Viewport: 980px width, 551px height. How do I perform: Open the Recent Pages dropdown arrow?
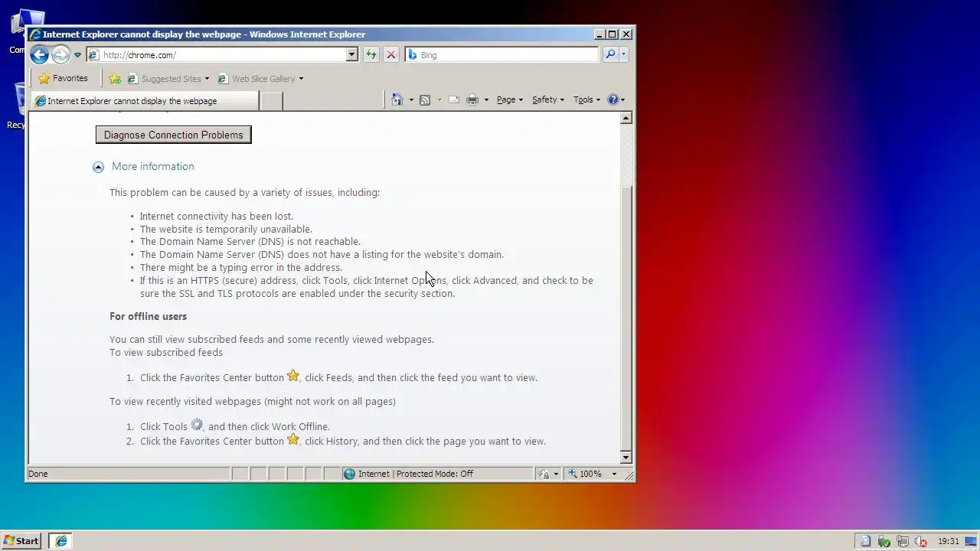click(x=77, y=55)
